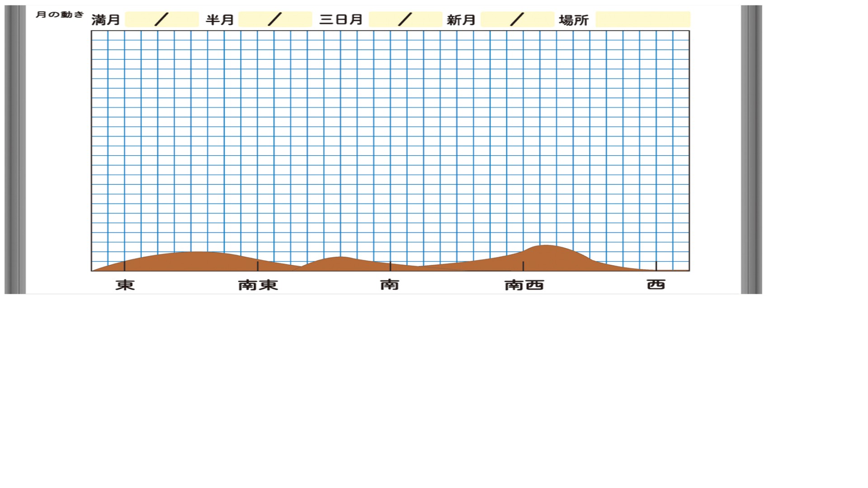Click the 場所 location input field
The width and height of the screenshot is (868, 488).
pyautogui.click(x=643, y=19)
